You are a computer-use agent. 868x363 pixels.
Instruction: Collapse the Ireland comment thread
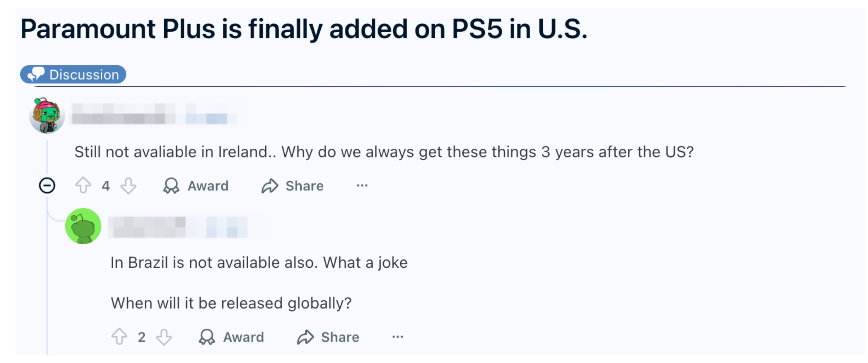[x=47, y=186]
